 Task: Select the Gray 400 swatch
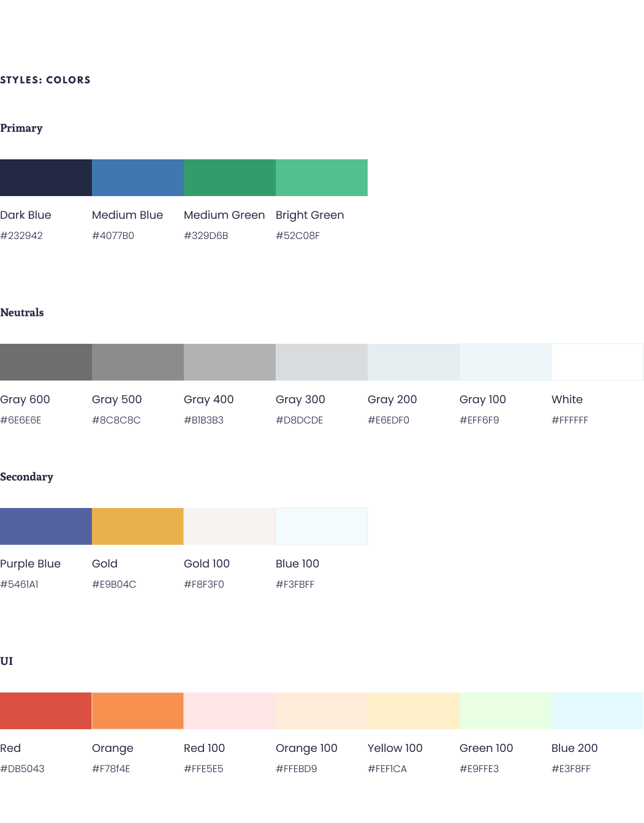coord(229,362)
